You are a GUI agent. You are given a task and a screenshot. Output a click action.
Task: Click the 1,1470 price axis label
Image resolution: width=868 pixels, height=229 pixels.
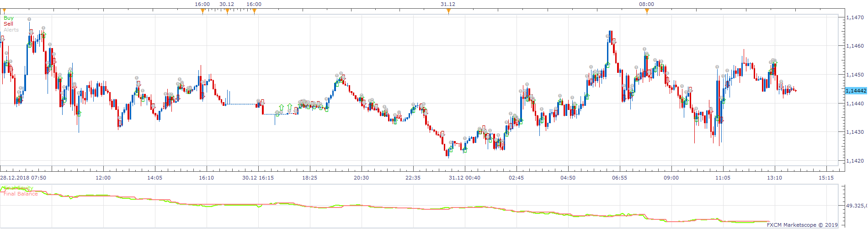(855, 17)
